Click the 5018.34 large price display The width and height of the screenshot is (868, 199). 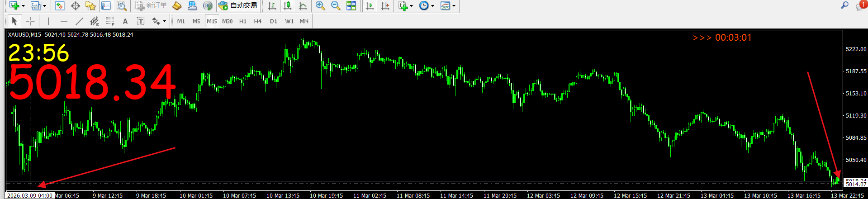(x=92, y=82)
